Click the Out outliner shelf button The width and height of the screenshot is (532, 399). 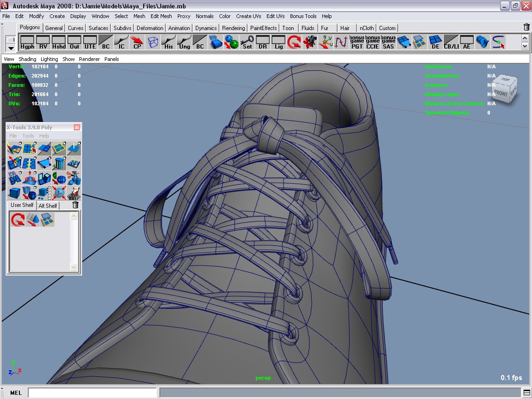(x=74, y=42)
